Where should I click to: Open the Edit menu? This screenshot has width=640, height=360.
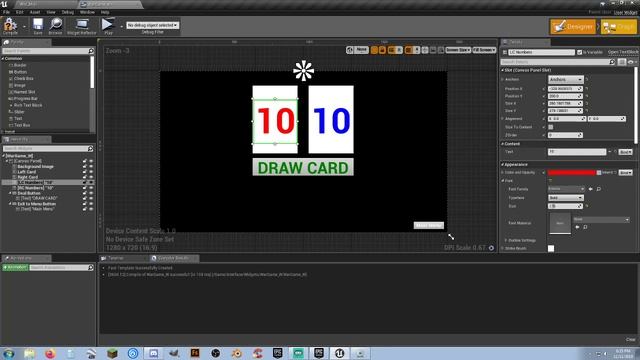pyautogui.click(x=20, y=12)
